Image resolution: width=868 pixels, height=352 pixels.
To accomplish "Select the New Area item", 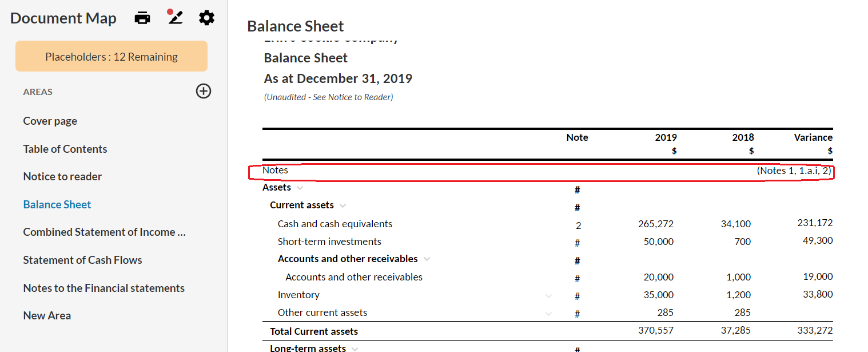I will [47, 315].
